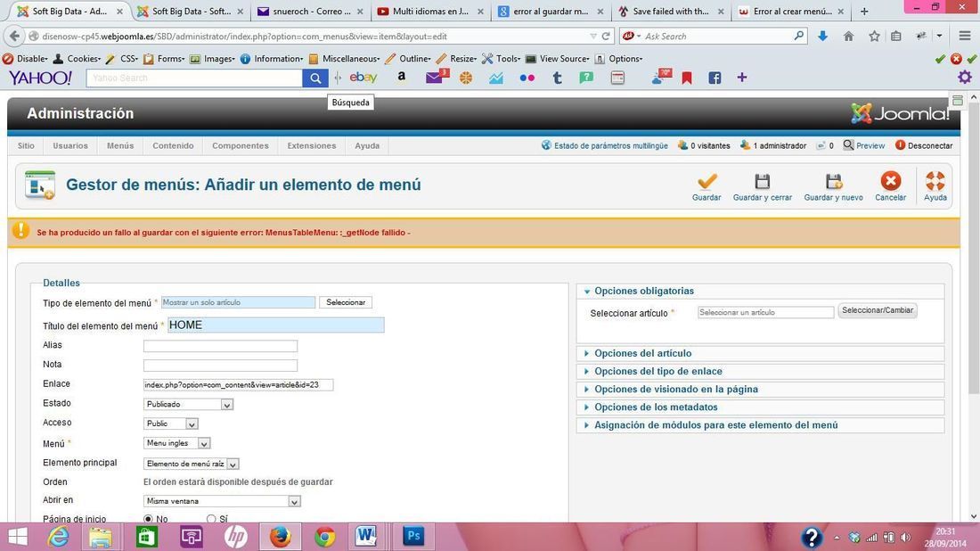
Task: Open the Estado dropdown showing Publicado
Action: [188, 405]
